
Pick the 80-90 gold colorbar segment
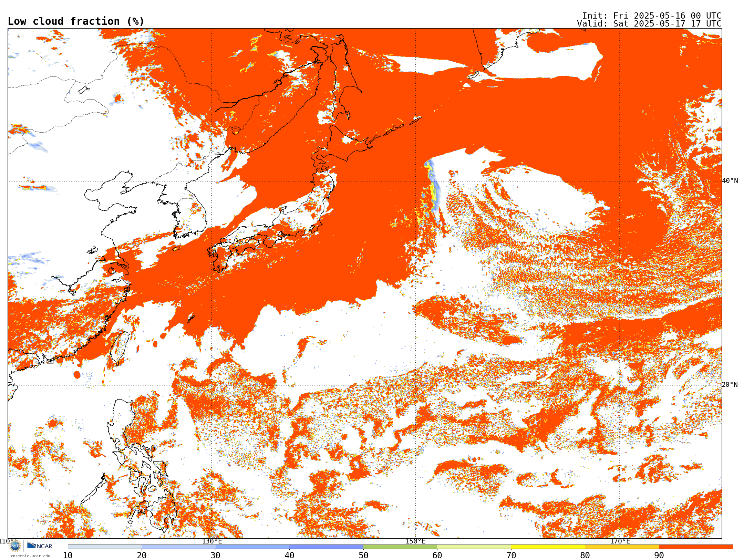point(622,547)
